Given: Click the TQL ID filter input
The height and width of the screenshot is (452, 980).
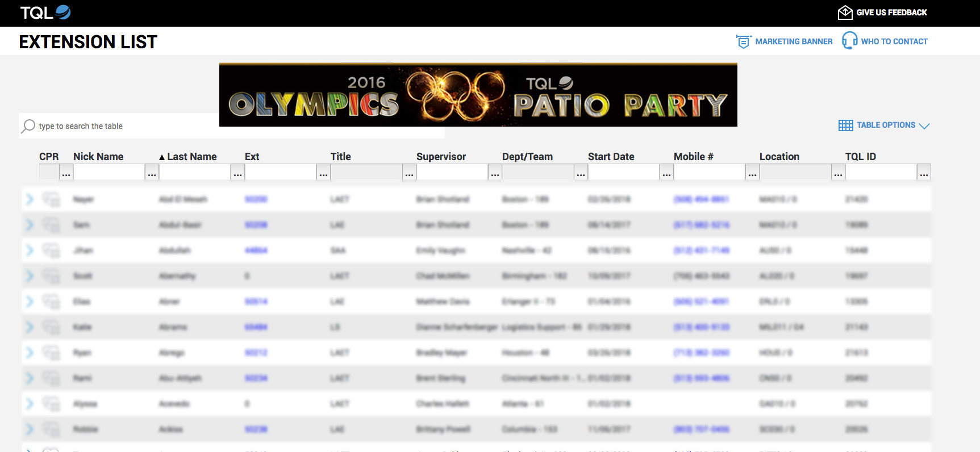Looking at the screenshot, I should [x=881, y=172].
